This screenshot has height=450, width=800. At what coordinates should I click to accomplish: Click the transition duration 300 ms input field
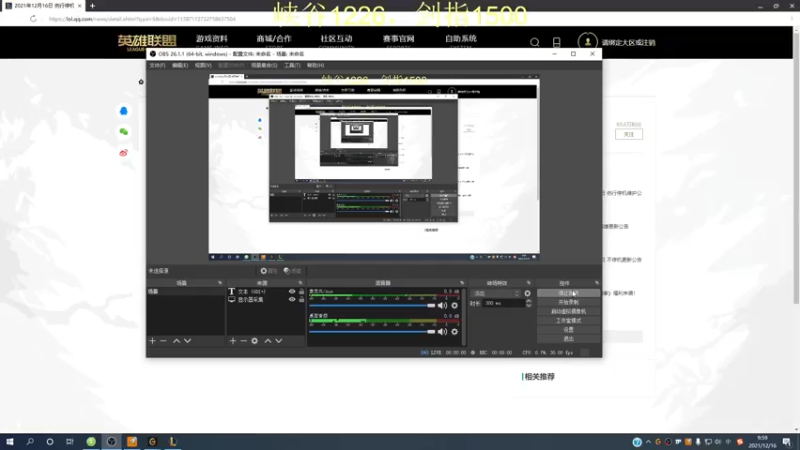pyautogui.click(x=504, y=303)
